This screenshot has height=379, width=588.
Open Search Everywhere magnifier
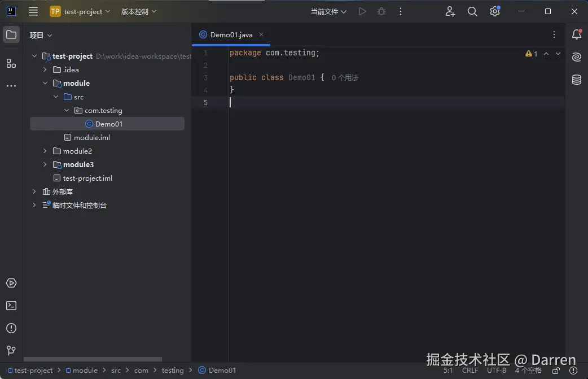[472, 12]
